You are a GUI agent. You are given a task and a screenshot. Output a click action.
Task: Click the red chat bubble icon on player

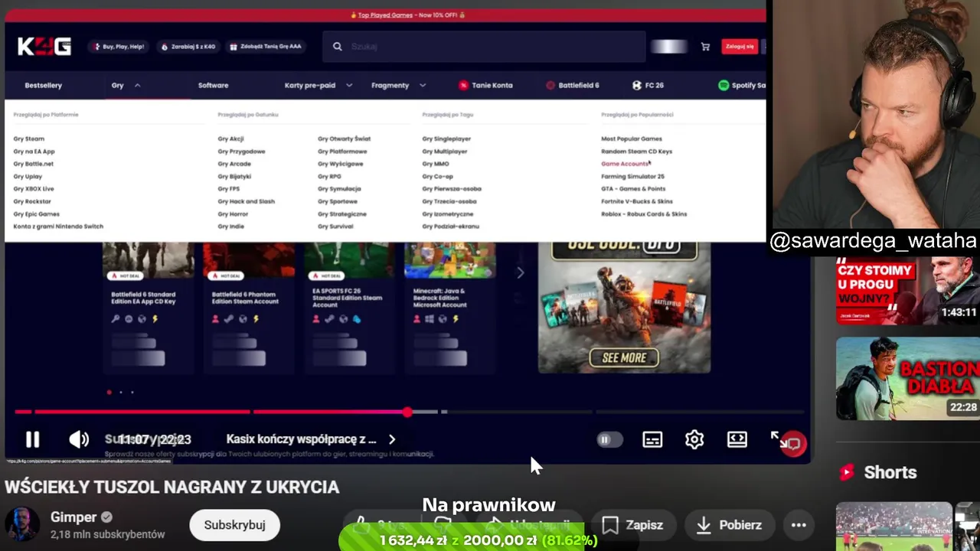click(x=794, y=444)
